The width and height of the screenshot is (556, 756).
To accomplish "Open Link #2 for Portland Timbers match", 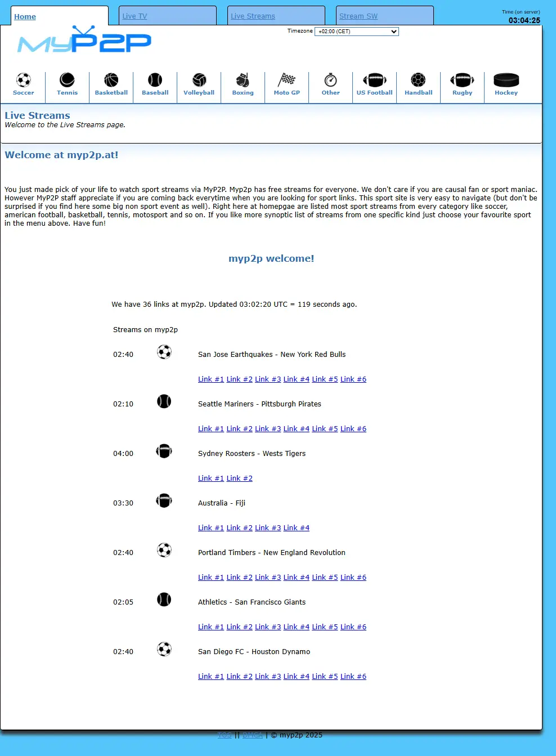I will coord(239,578).
